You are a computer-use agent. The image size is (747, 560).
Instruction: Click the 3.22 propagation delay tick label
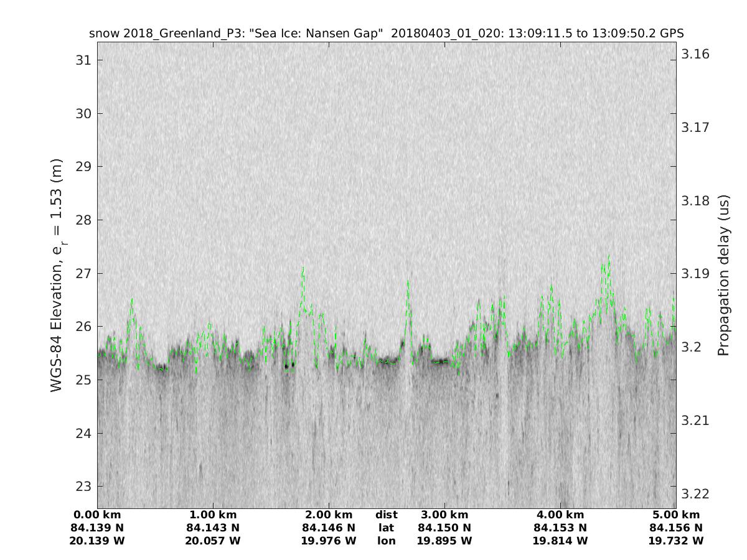tap(695, 494)
